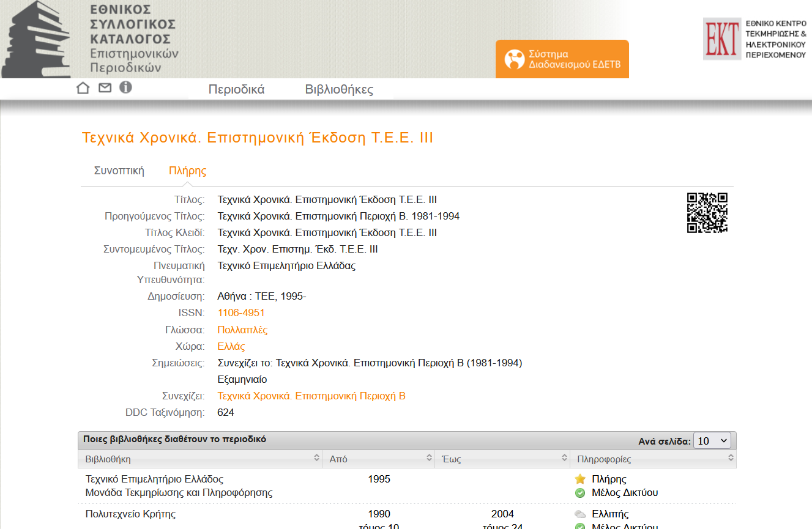The width and height of the screenshot is (812, 529).
Task: Open the Περιοδικά menu
Action: [x=236, y=89]
